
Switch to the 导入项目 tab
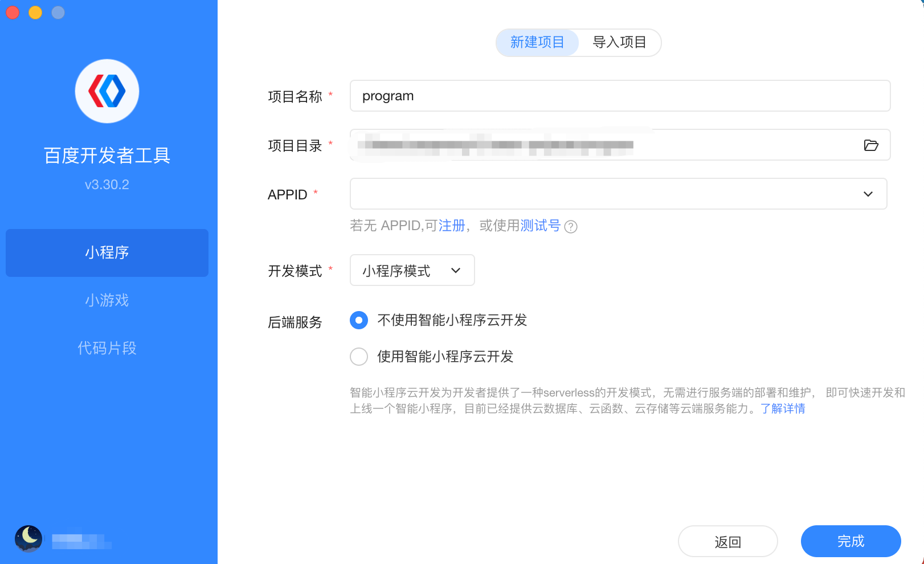coord(620,42)
